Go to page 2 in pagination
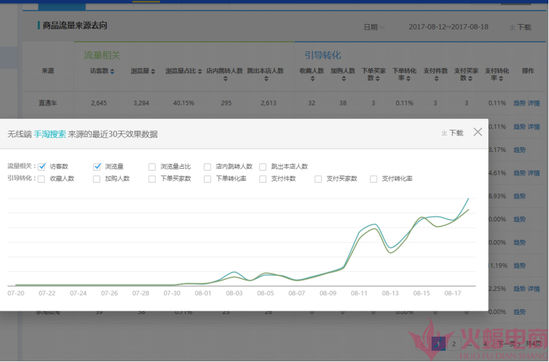Screen dimensions: 549x362 (x=454, y=343)
